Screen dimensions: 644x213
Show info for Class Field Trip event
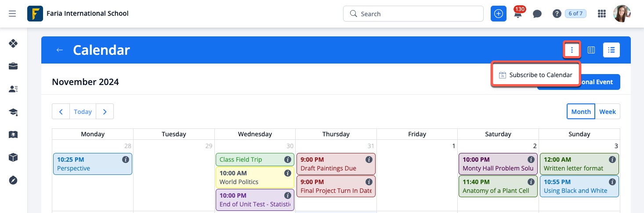pyautogui.click(x=288, y=160)
